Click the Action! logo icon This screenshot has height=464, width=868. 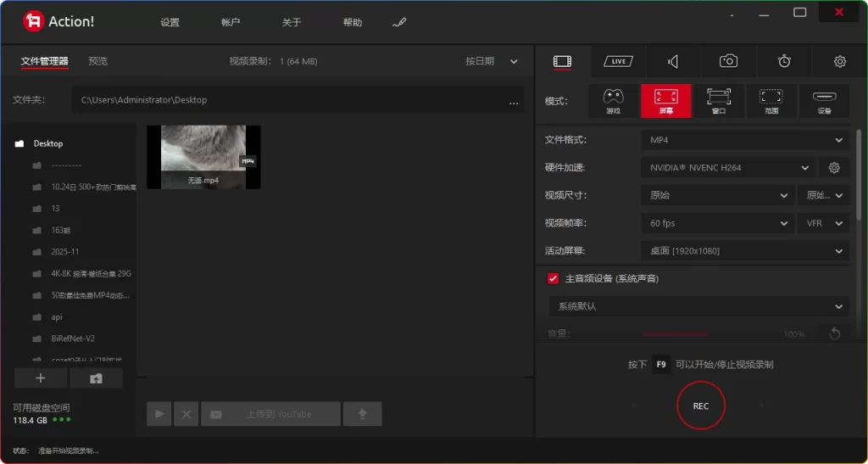click(33, 21)
